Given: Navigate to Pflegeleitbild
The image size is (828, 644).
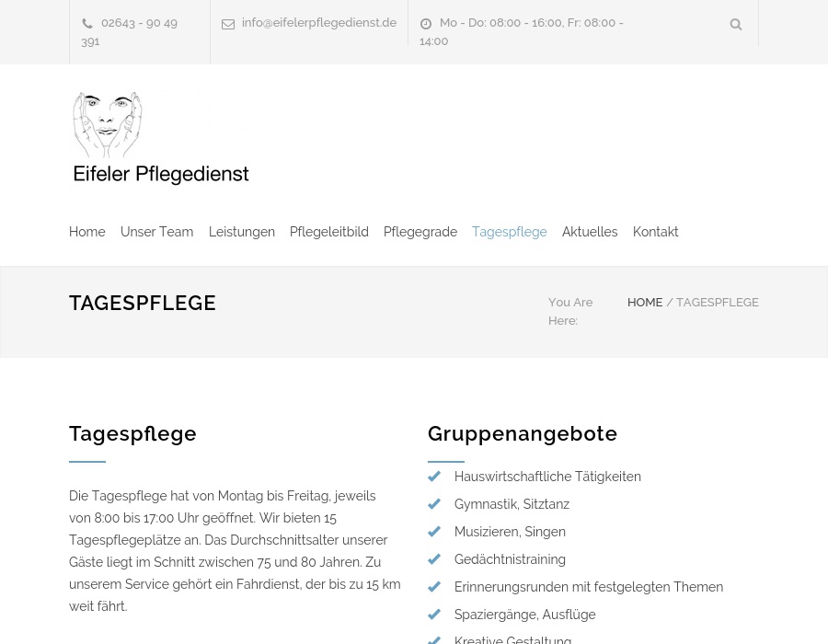Looking at the screenshot, I should pos(328,232).
